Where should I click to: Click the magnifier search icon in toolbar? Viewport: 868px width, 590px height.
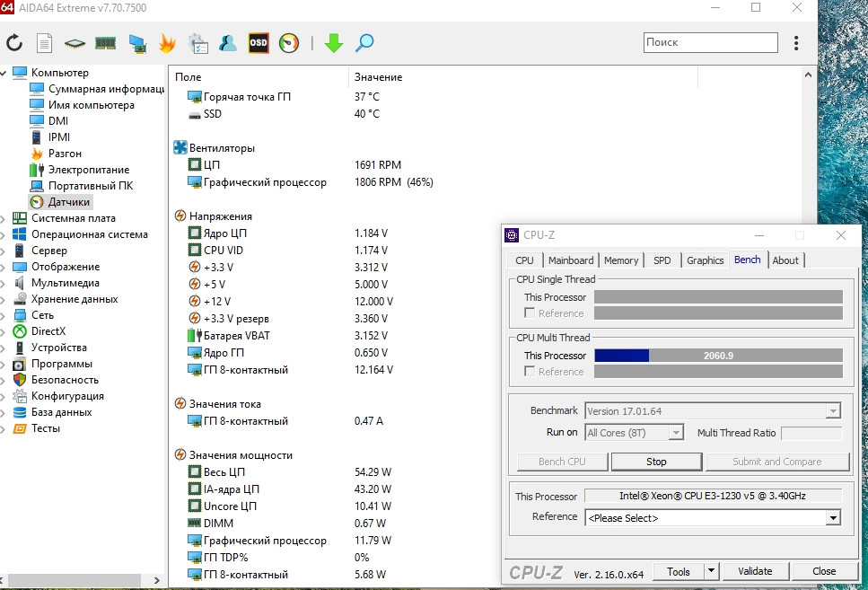(364, 43)
